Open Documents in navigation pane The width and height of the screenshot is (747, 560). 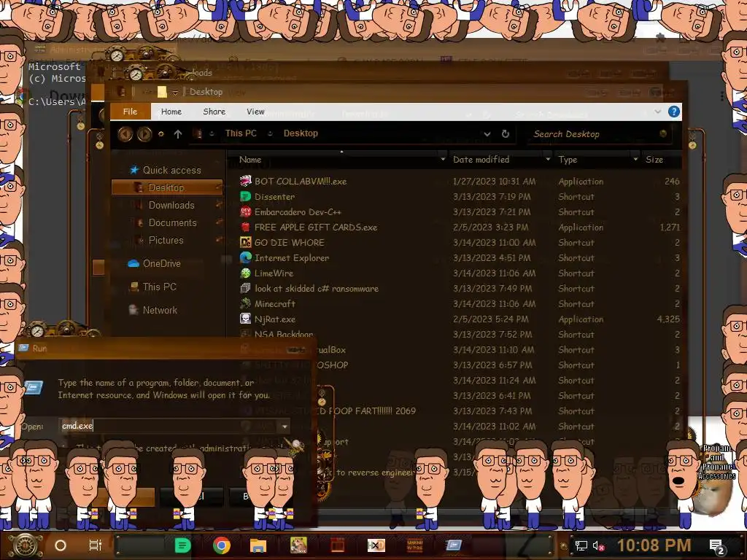tap(172, 222)
